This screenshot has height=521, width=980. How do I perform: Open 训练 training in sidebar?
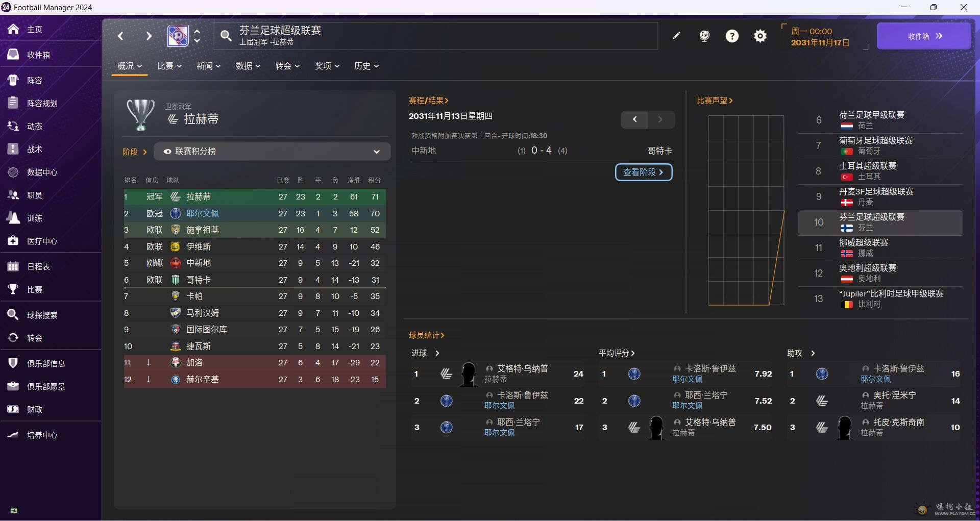34,218
